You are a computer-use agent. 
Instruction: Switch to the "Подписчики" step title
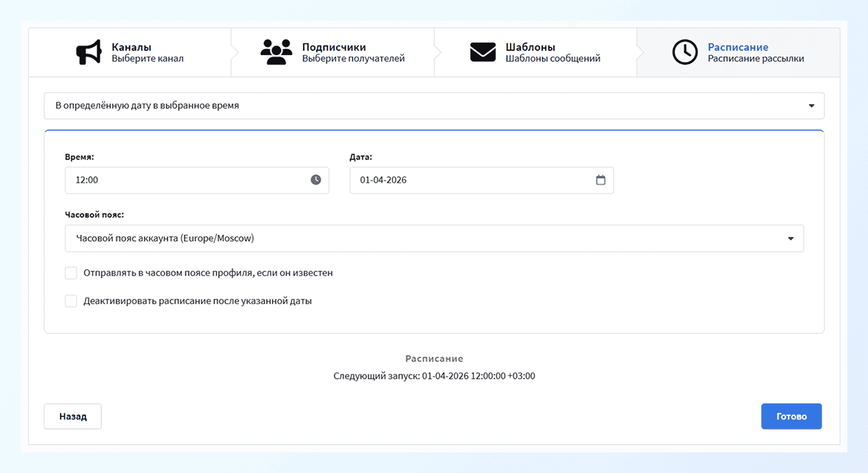click(x=333, y=48)
